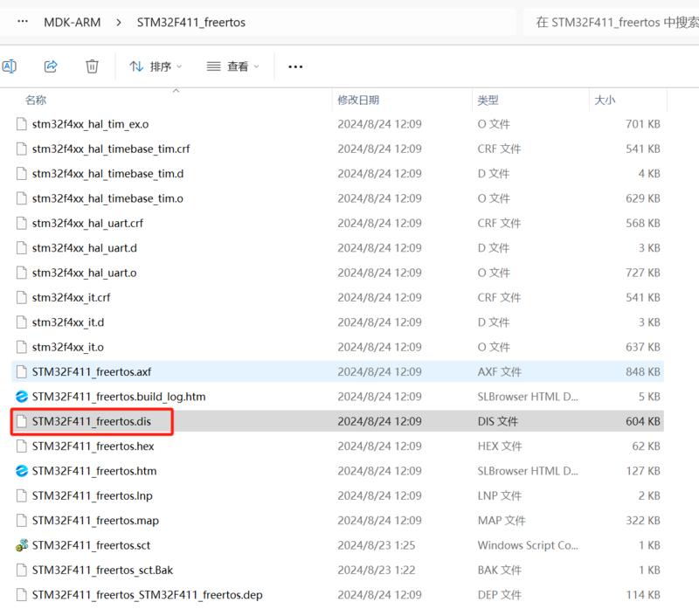
Task: Sort by Type (类型) column header
Action: (x=488, y=100)
